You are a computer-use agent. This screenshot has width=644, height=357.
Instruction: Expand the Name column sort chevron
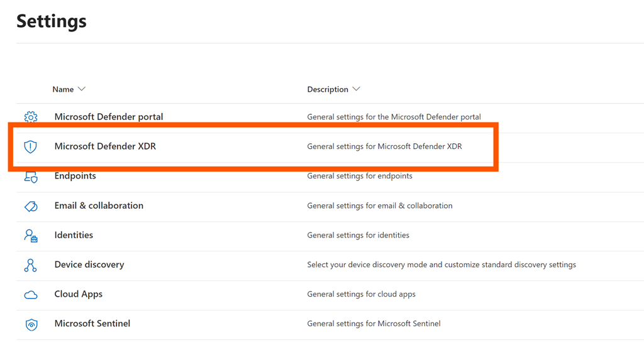tap(81, 89)
